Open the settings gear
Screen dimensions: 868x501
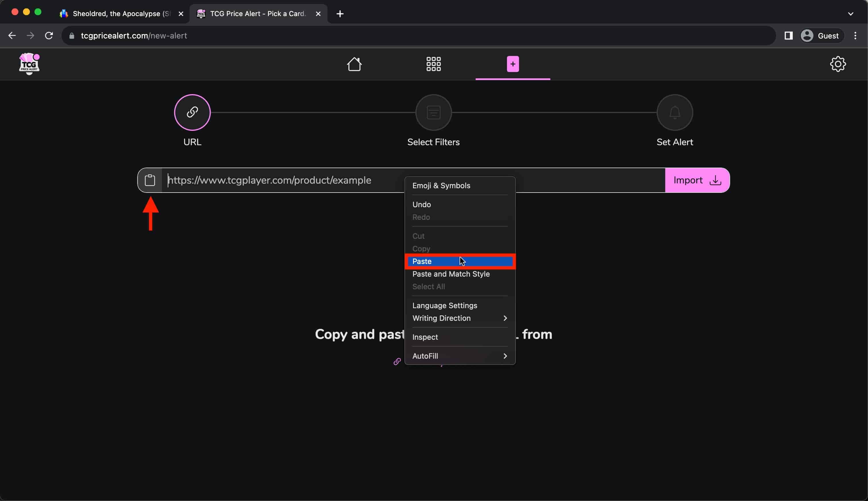(838, 64)
